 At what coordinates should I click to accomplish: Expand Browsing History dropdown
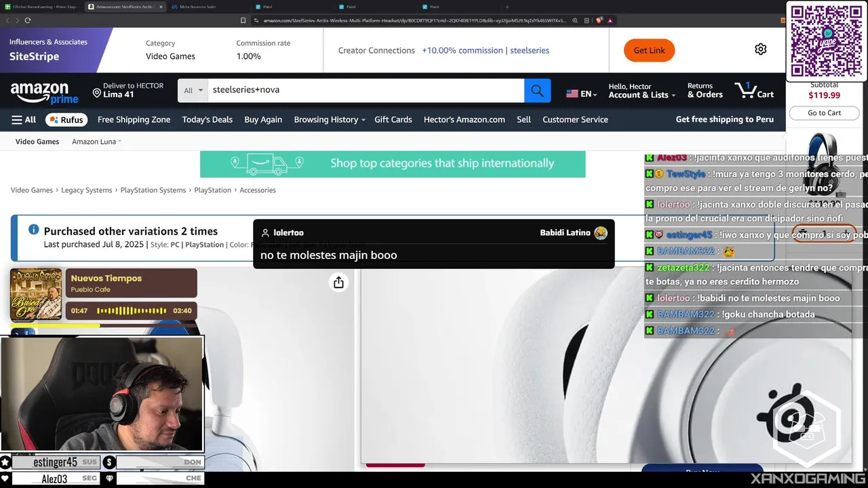tap(330, 119)
